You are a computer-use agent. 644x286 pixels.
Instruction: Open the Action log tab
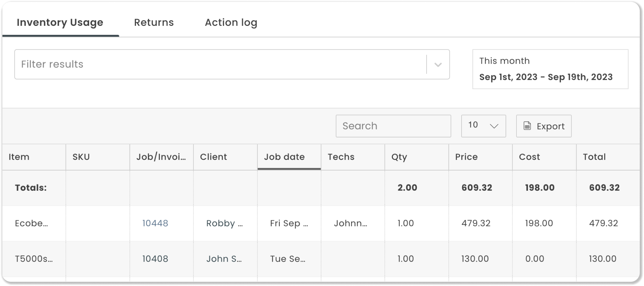pos(231,22)
